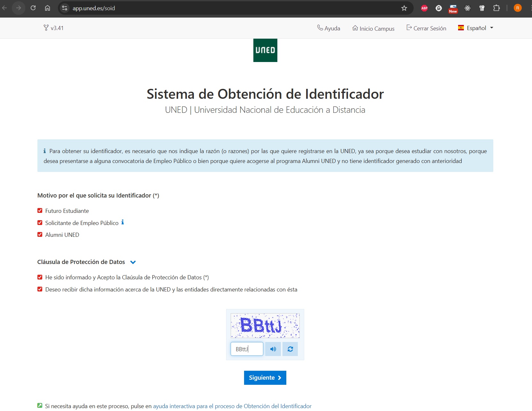Click the info icon beside Solicitante de Empleo Público
Image resolution: width=532 pixels, height=411 pixels.
point(123,222)
